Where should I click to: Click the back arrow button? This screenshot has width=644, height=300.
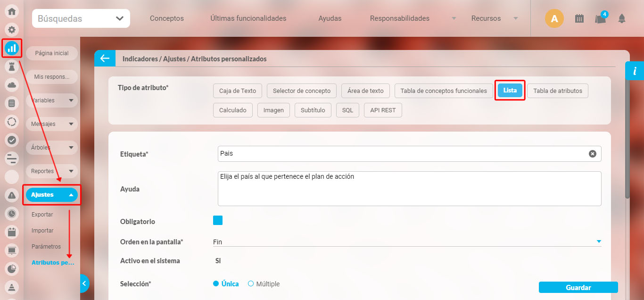(x=105, y=58)
